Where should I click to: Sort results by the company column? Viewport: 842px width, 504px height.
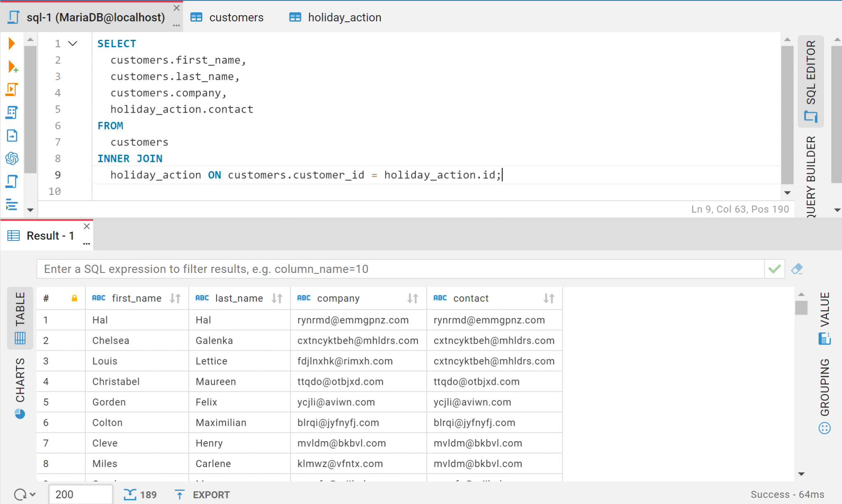click(x=412, y=298)
